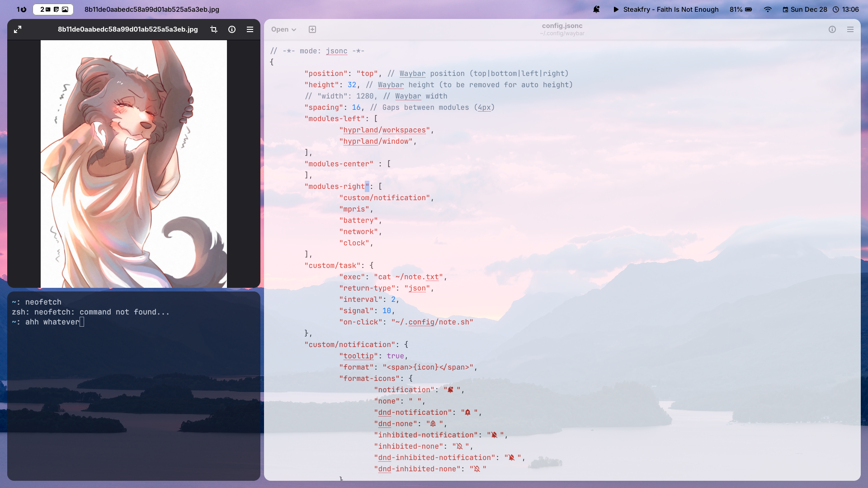
Task: Click the 81% battery indicator
Action: pos(741,9)
